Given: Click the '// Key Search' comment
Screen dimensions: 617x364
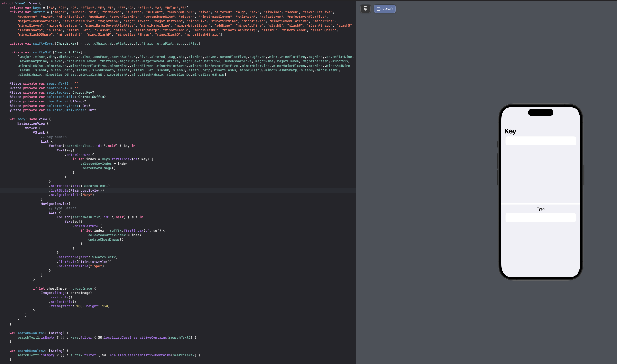Looking at the screenshot, I should pos(54,137).
